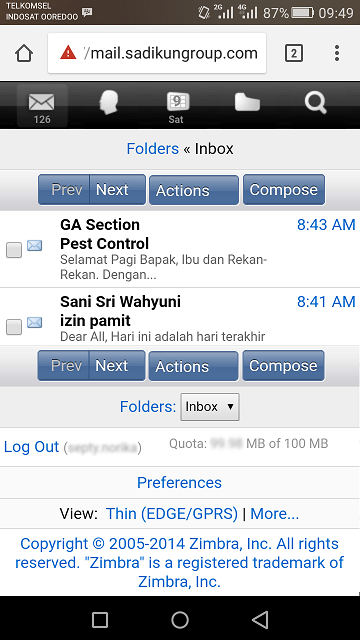The height and width of the screenshot is (640, 360).
Task: Open the bottom Actions menu button
Action: point(193,366)
